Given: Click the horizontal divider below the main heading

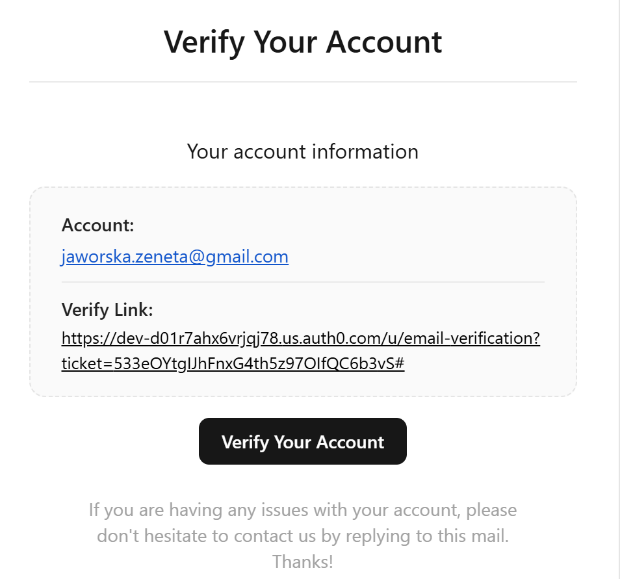Looking at the screenshot, I should pyautogui.click(x=302, y=82).
